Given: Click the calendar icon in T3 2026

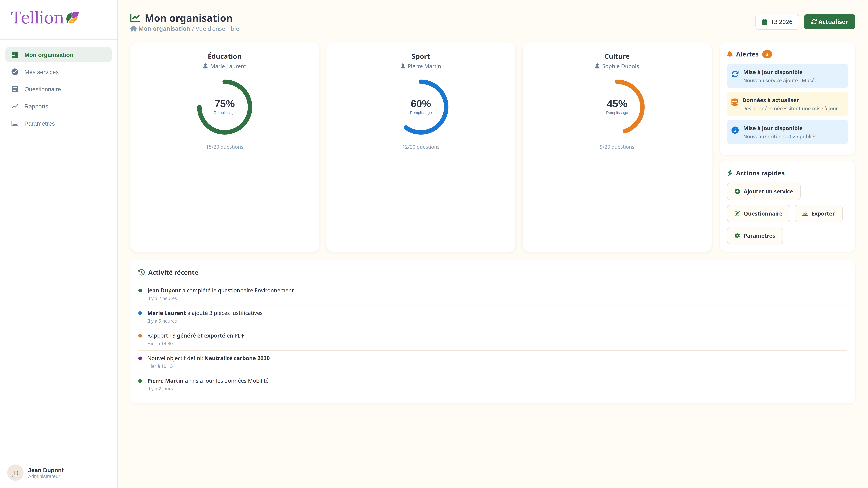Looking at the screenshot, I should point(765,22).
